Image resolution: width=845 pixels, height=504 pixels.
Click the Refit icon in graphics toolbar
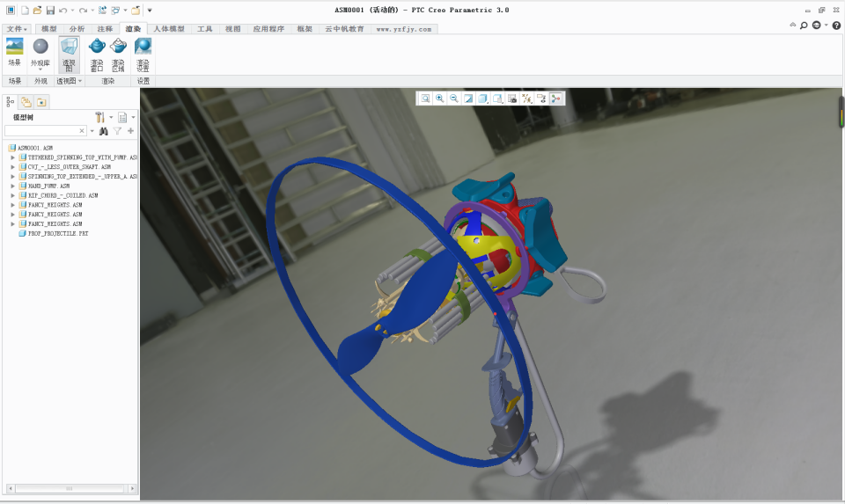426,99
